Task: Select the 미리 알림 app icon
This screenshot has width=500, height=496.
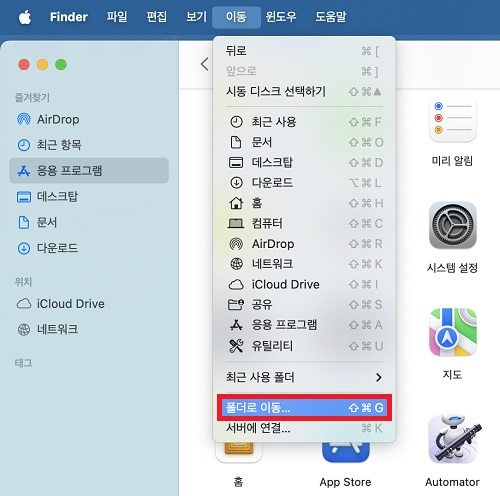Action: [x=452, y=118]
